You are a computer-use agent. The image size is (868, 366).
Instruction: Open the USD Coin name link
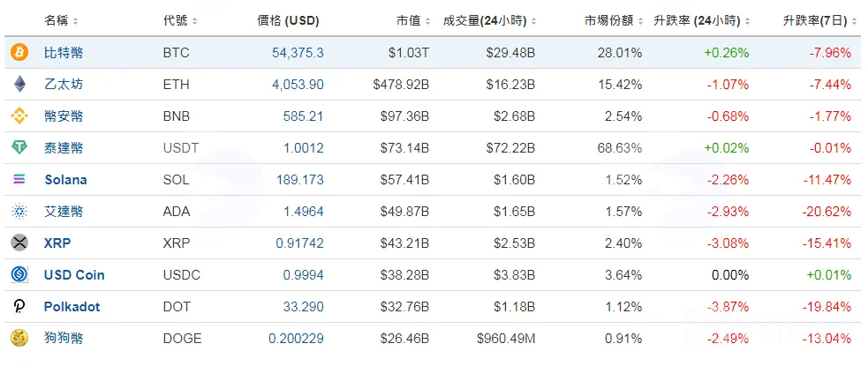[74, 275]
